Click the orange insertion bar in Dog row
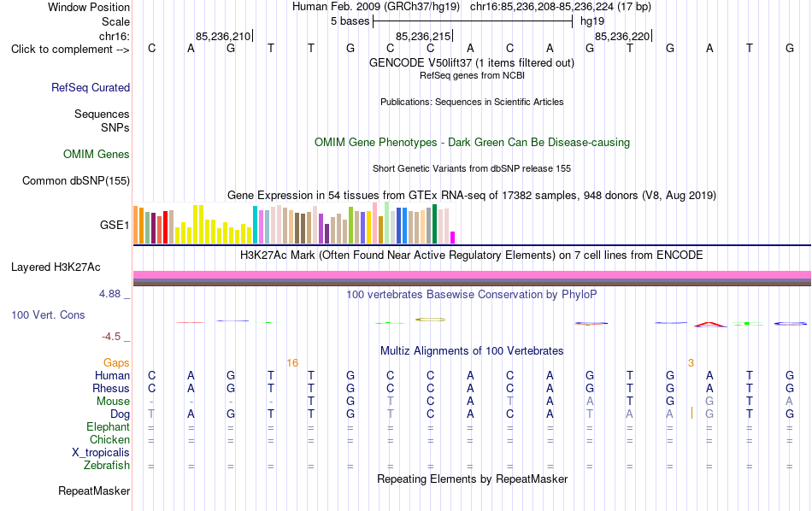Viewport: 812px width, 511px height. (x=691, y=413)
